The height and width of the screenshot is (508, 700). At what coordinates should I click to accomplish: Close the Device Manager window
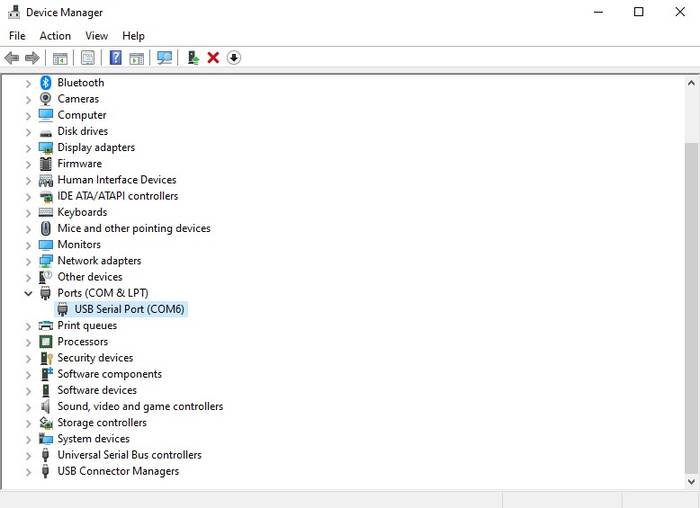point(680,12)
